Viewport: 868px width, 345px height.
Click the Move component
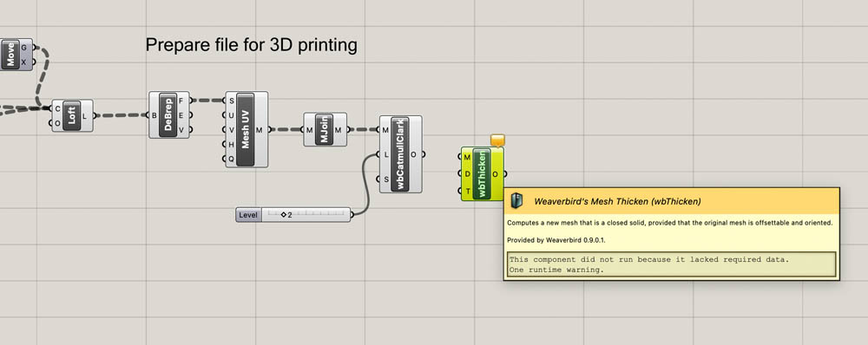pos(10,55)
